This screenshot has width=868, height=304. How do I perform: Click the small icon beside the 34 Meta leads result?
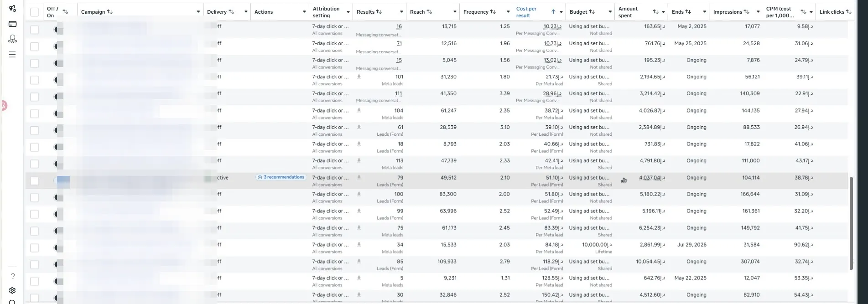tap(359, 244)
